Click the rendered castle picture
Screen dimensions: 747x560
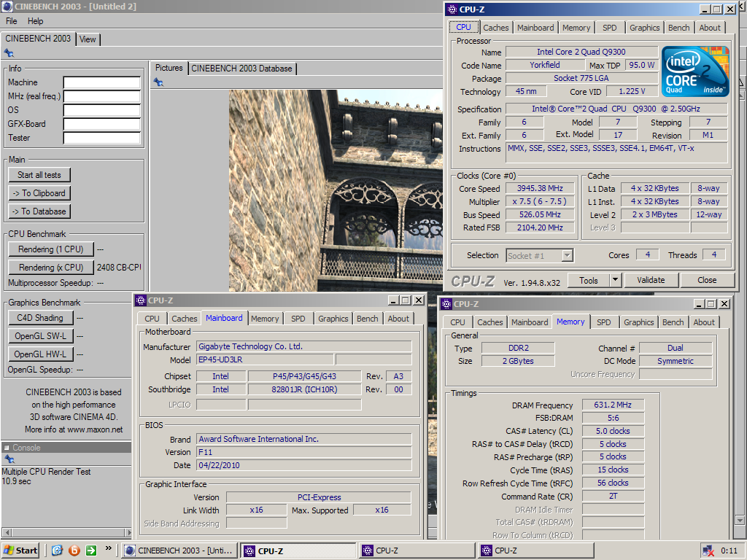[336, 190]
